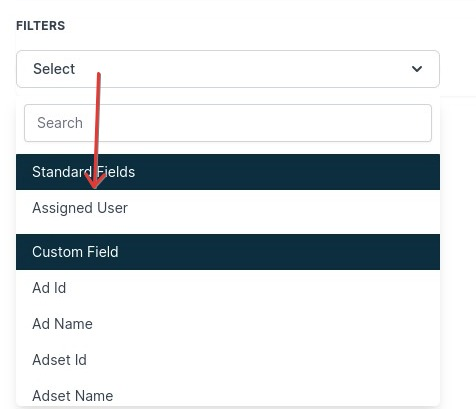The image size is (476, 409).
Task: Click the Custom Field group header
Action: pyautogui.click(x=228, y=252)
